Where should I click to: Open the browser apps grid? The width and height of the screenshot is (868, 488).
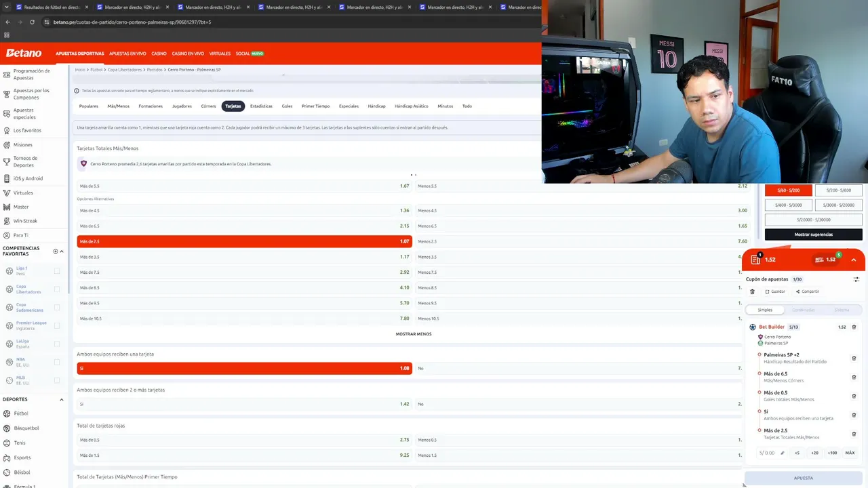(x=7, y=35)
